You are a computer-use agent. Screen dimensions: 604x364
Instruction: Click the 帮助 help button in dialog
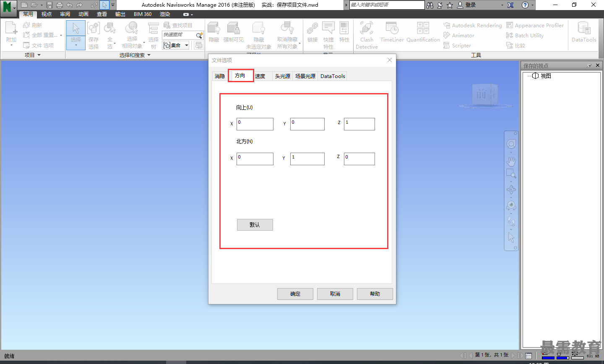pos(375,294)
